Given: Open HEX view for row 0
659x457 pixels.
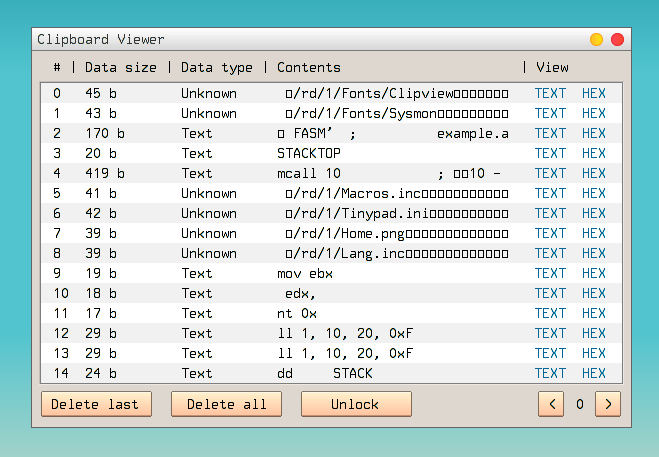Looking at the screenshot, I should click(594, 93).
